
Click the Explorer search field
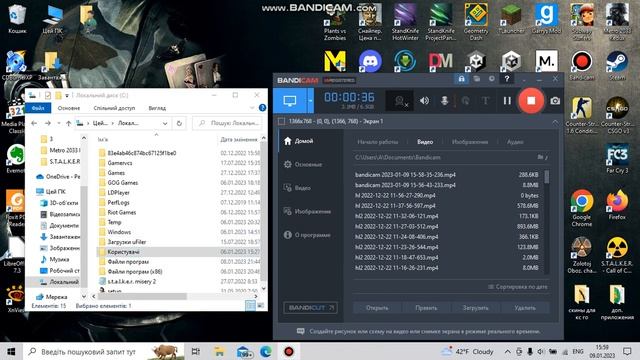pos(227,123)
